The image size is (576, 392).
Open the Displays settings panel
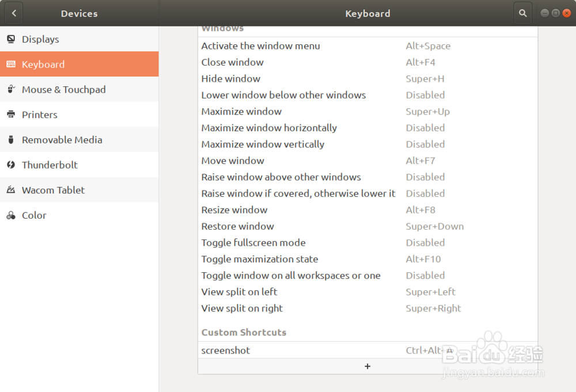pos(79,39)
